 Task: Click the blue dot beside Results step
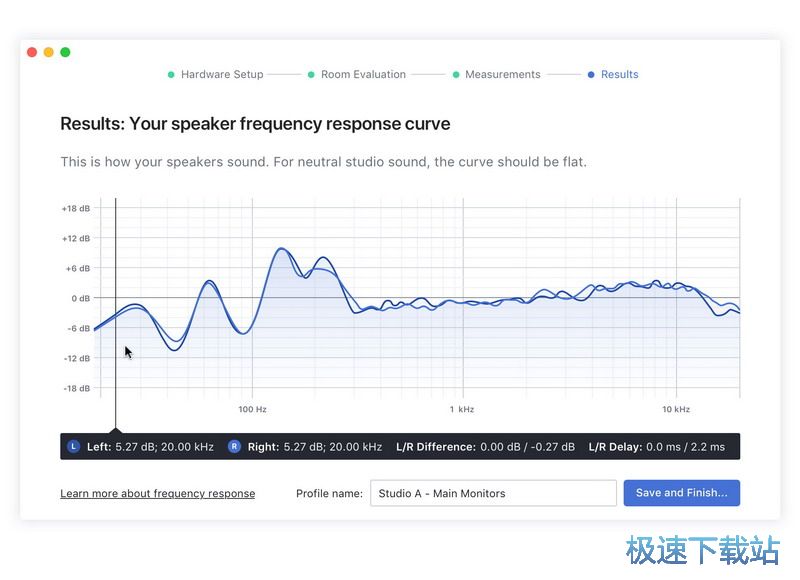(x=591, y=75)
